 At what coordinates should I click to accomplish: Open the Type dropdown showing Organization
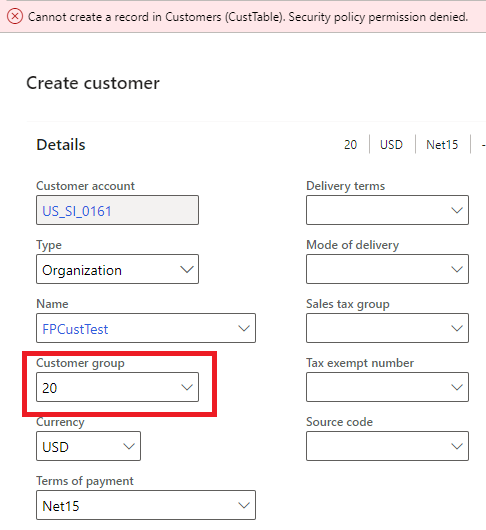pyautogui.click(x=117, y=269)
